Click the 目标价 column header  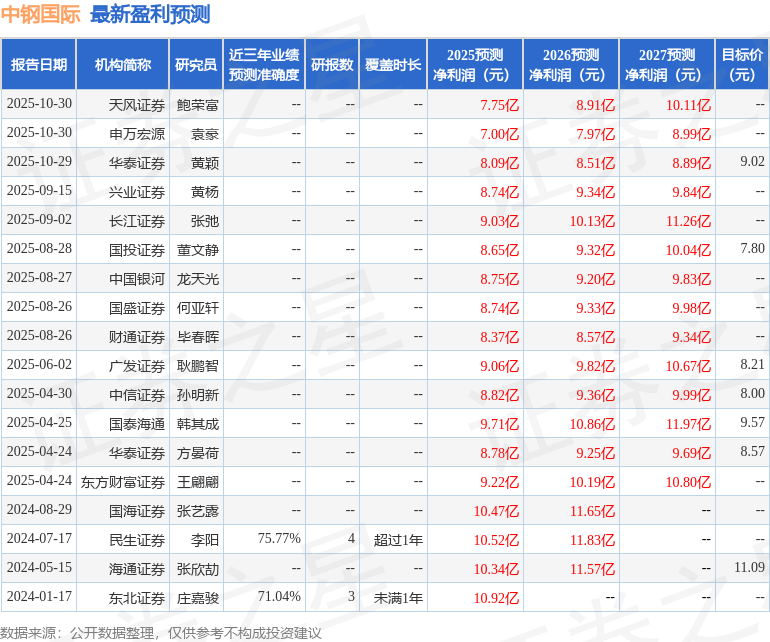coord(742,64)
